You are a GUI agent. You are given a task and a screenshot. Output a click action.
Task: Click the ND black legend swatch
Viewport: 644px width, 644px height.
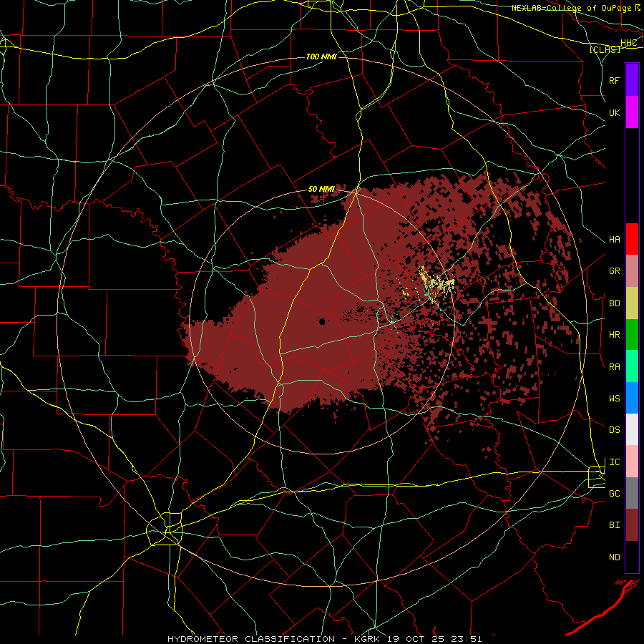(x=632, y=557)
